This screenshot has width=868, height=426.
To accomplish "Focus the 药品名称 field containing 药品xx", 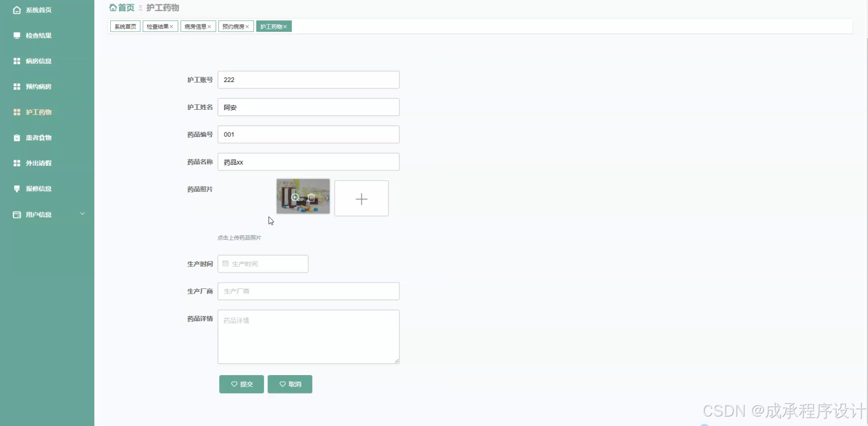I will pos(308,162).
